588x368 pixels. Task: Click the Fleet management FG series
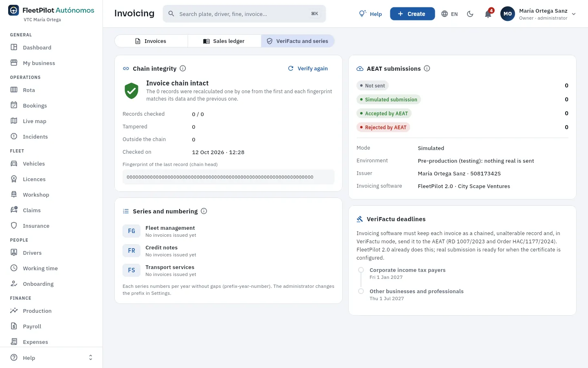point(228,231)
